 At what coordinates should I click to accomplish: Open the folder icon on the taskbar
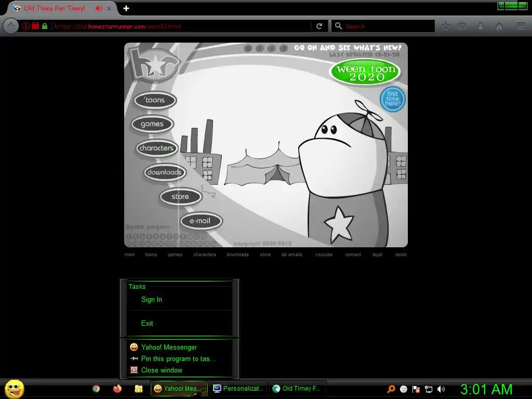(138, 389)
